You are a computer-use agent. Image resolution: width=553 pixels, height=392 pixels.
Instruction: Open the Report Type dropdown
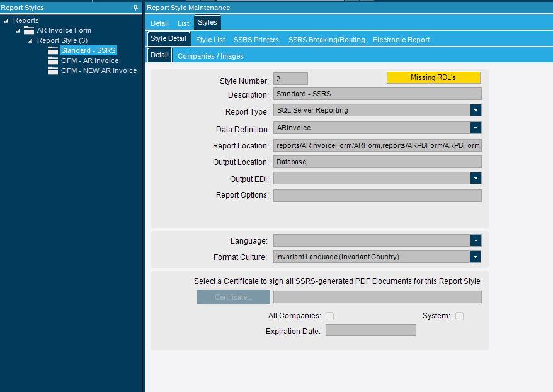(476, 110)
